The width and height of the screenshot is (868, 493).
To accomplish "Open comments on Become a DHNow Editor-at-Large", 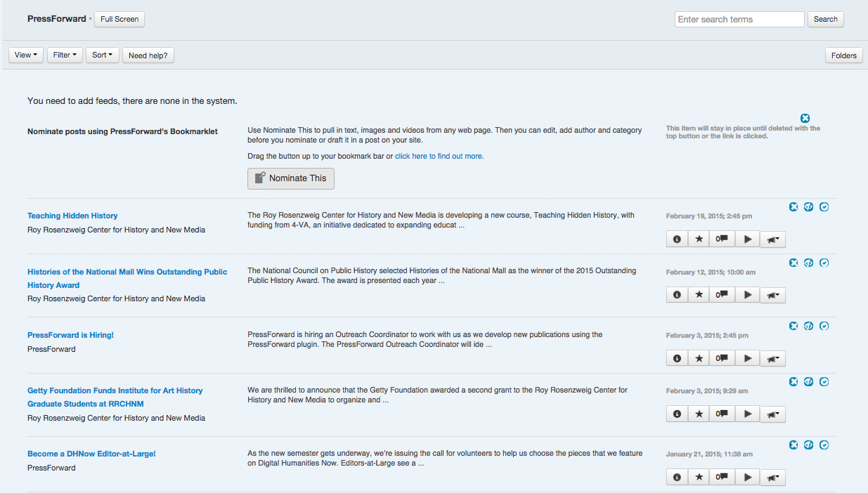I will (x=722, y=477).
